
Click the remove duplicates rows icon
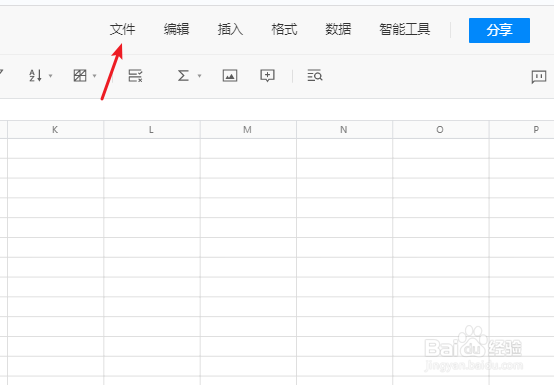(135, 76)
